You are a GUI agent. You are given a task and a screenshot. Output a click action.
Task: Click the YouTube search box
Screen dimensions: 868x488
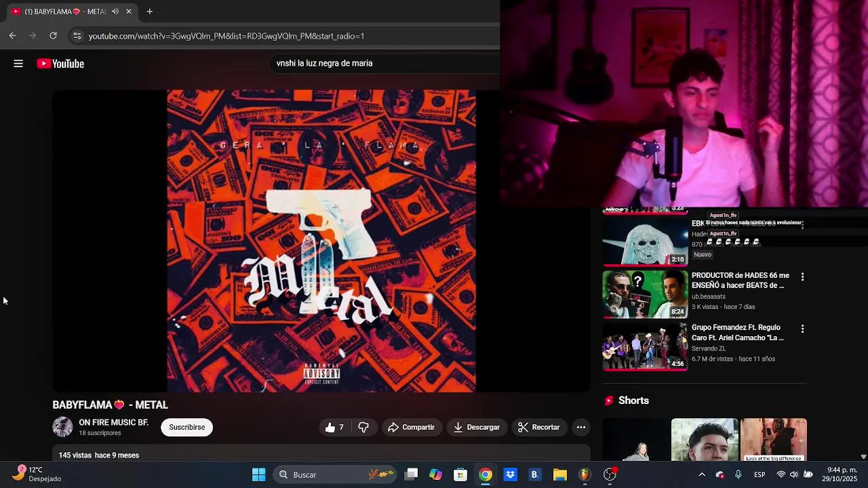coord(383,63)
